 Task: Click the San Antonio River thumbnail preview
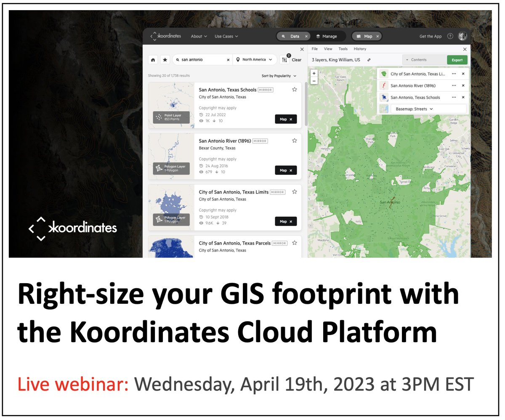171,156
